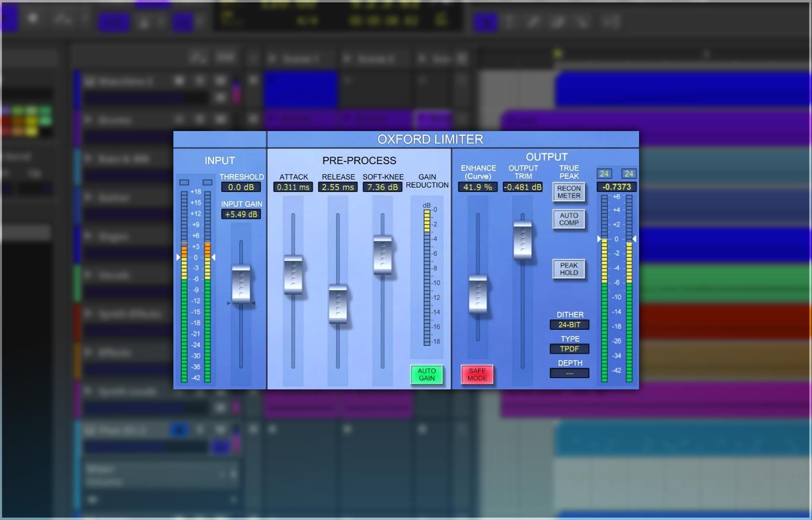Click the Soft-Knee fader handle
The image size is (812, 520).
click(382, 255)
